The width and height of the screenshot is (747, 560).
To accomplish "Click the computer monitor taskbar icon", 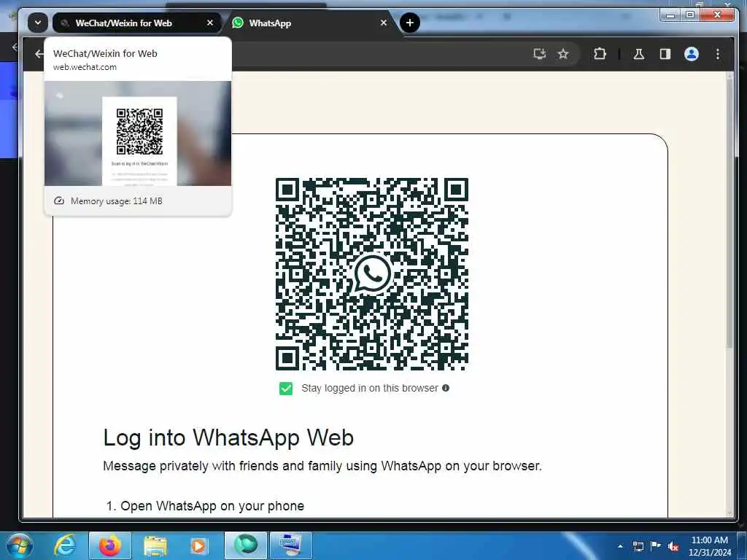I will (x=290, y=545).
